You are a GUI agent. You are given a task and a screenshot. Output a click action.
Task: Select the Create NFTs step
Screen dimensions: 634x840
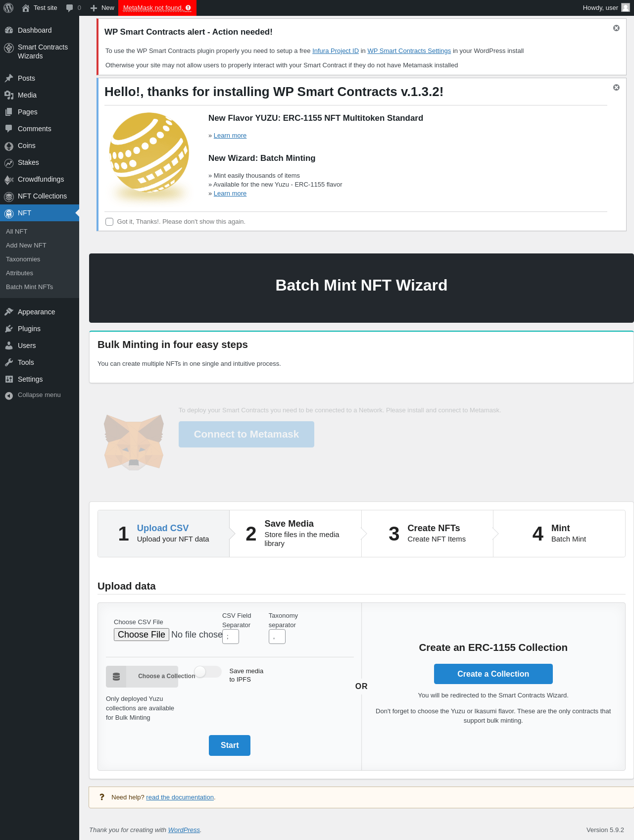[427, 534]
